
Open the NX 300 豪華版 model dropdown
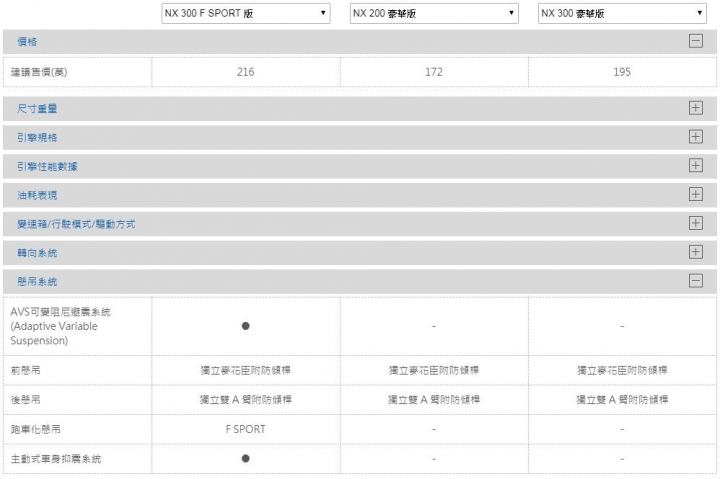tap(622, 13)
